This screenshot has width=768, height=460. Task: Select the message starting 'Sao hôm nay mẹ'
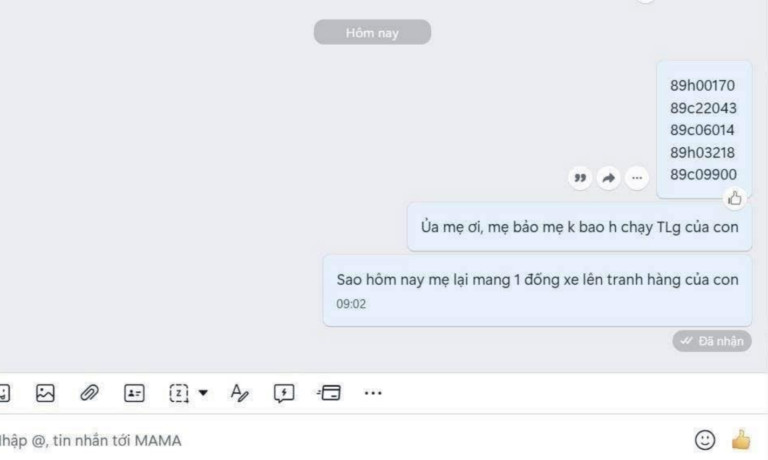[x=537, y=290]
